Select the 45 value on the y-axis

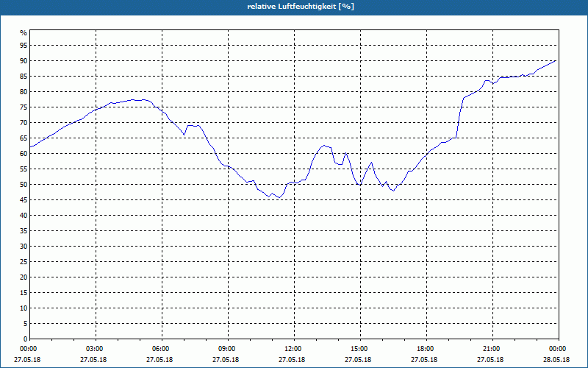(24, 199)
